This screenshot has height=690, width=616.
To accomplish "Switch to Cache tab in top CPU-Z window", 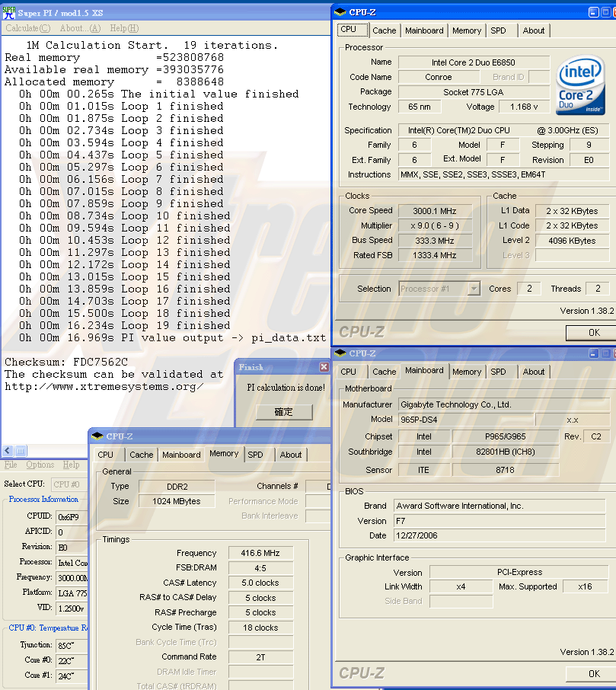I will click(x=384, y=30).
